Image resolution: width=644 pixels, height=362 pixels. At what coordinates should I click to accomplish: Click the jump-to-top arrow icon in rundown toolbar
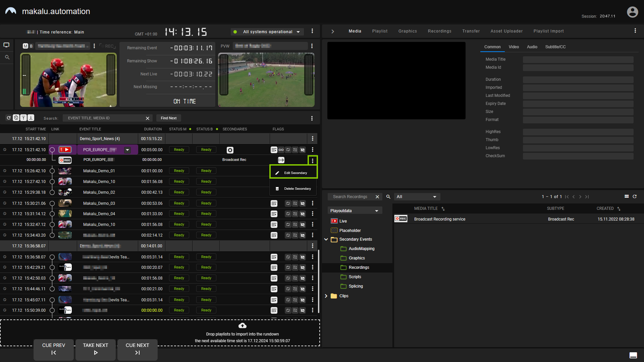[23, 118]
